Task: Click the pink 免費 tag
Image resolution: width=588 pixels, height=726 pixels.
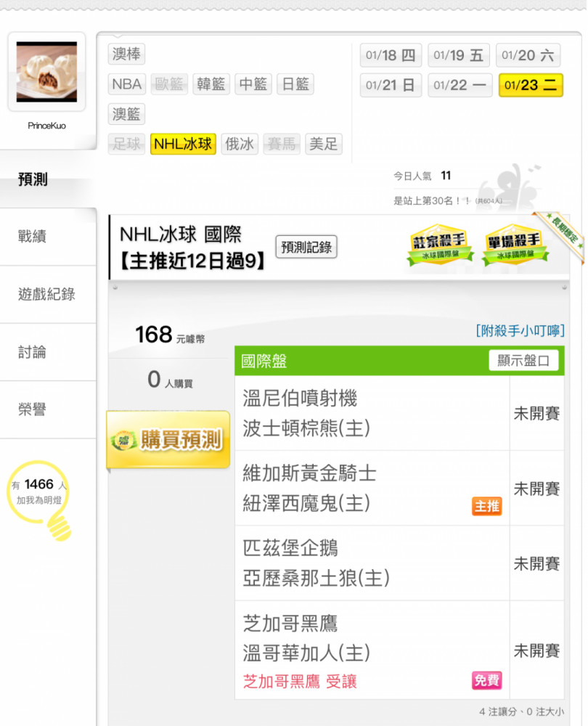Action: click(487, 680)
